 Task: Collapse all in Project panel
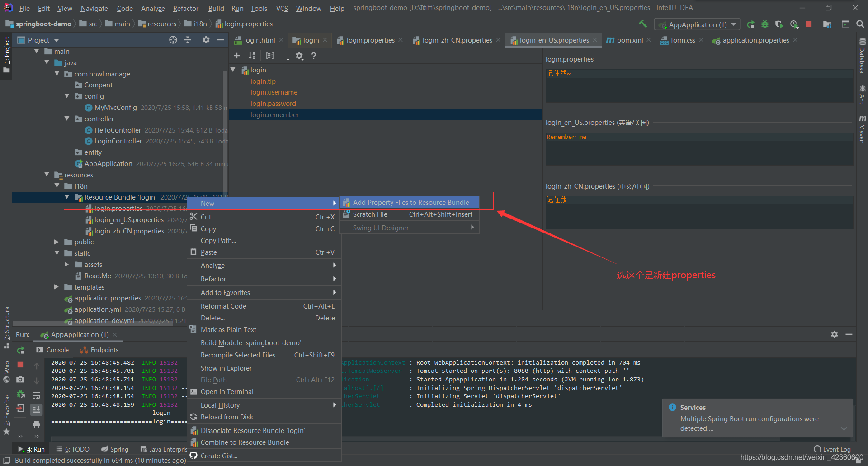click(188, 40)
